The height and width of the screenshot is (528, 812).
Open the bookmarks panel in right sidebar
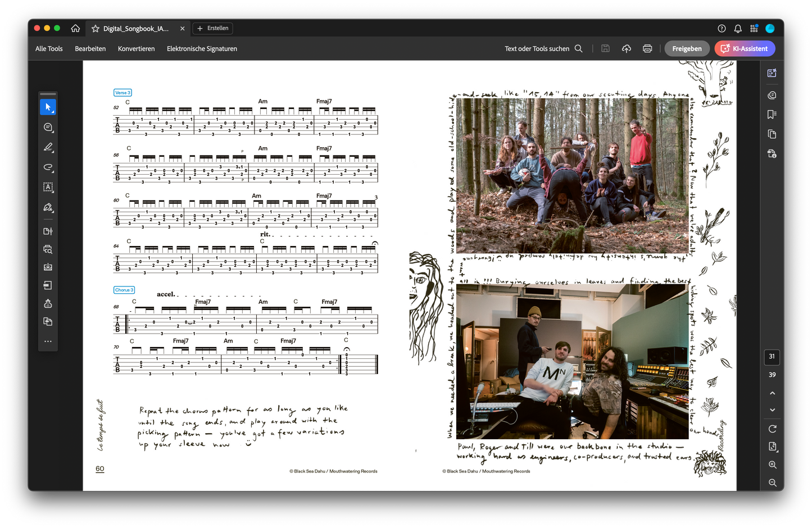[x=772, y=115]
